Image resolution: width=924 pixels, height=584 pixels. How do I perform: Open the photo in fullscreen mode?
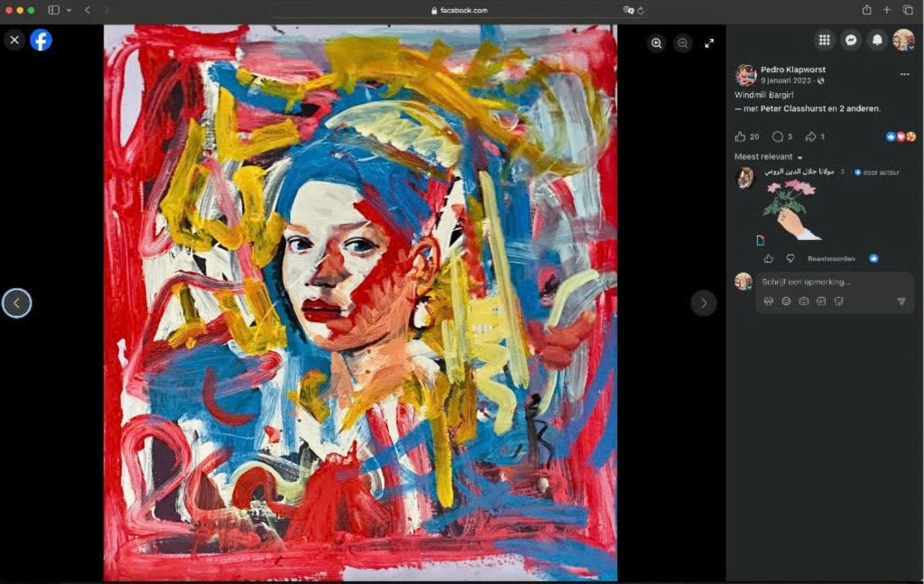(x=709, y=43)
